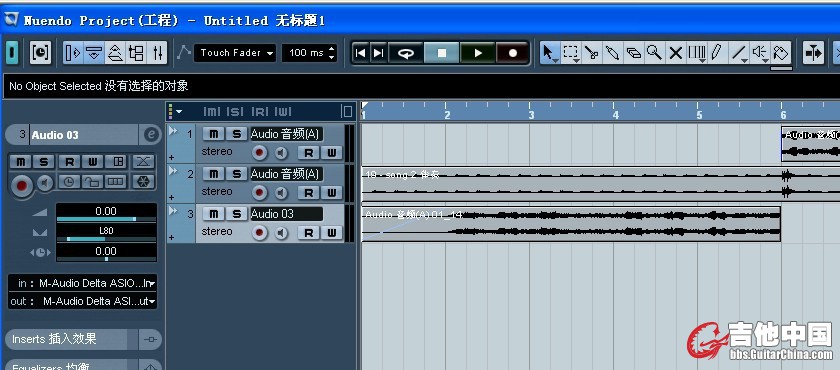
Task: Freeze the audio channel snowflake button
Action: [x=143, y=182]
